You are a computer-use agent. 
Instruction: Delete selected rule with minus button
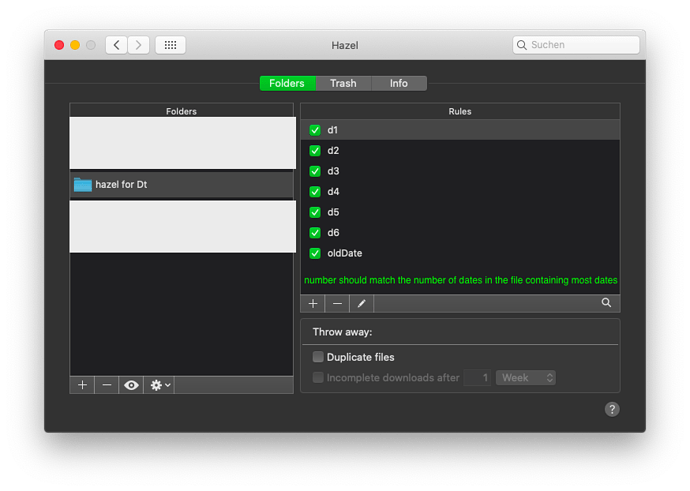[x=337, y=302]
